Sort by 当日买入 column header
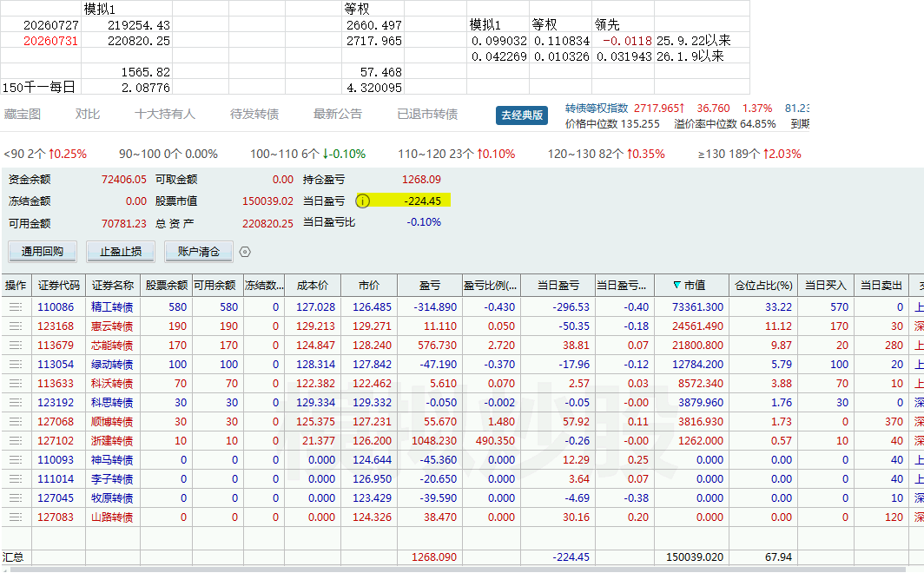The height and width of the screenshot is (573, 924). (826, 285)
